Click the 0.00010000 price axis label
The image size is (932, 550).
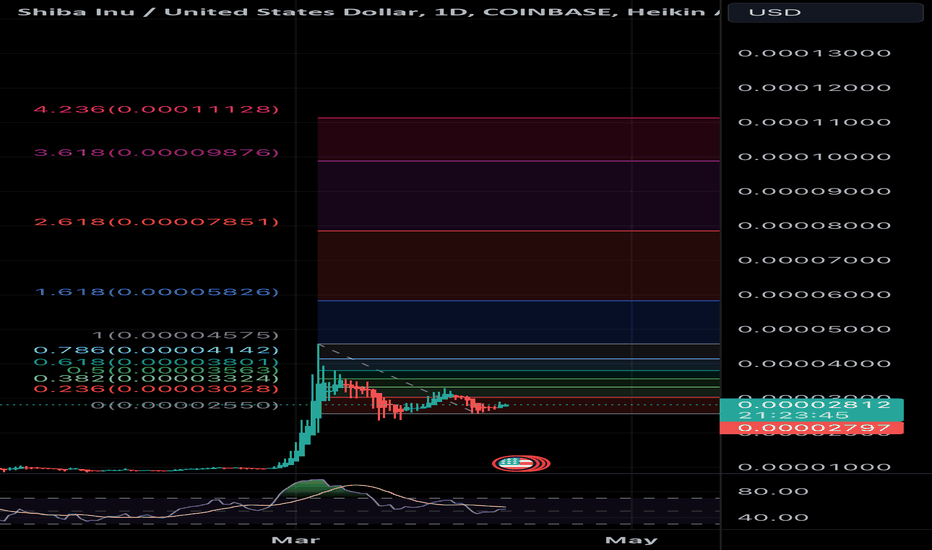pos(814,156)
